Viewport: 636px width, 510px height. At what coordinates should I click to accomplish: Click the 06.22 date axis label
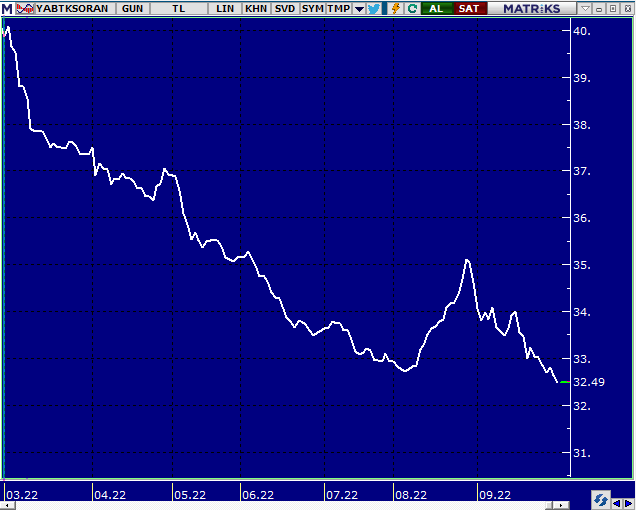(258, 495)
